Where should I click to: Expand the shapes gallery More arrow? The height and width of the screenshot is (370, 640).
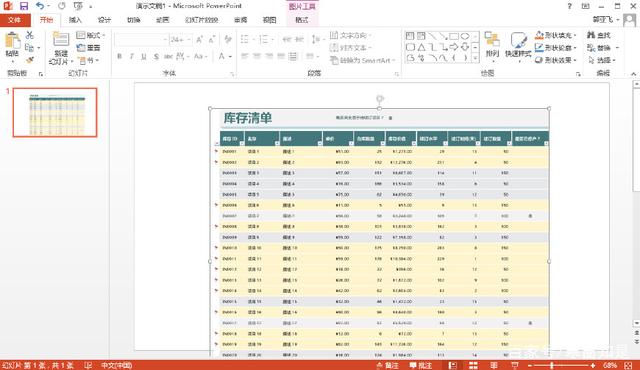(x=476, y=59)
